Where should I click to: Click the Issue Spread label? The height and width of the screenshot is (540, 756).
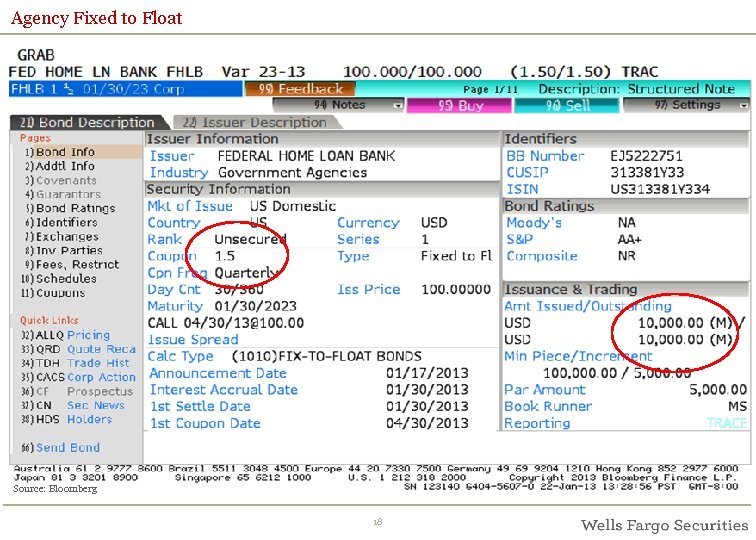(193, 340)
